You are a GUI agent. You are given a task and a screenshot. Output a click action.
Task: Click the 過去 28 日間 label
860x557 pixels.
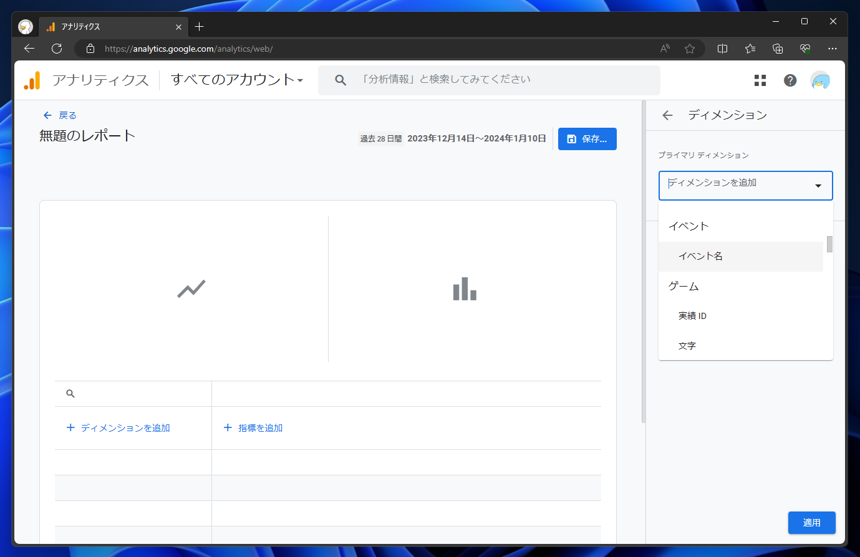click(x=381, y=139)
